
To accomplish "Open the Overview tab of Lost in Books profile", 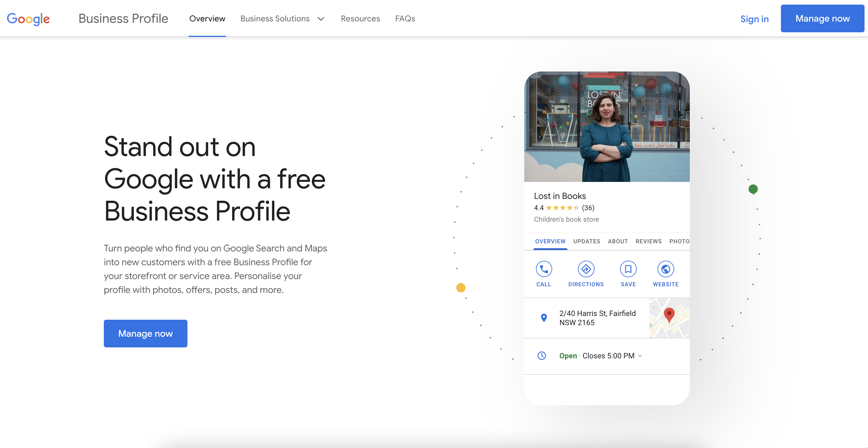I will point(550,241).
